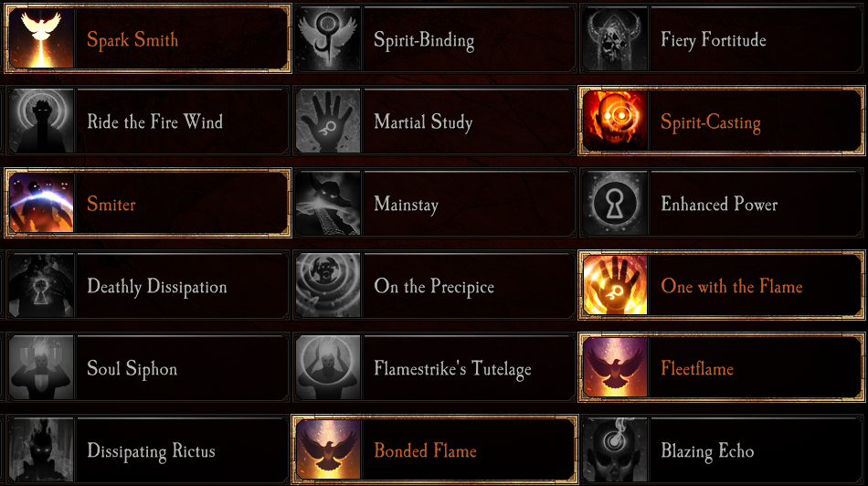Pick the Soul Siphon talent label

click(132, 369)
